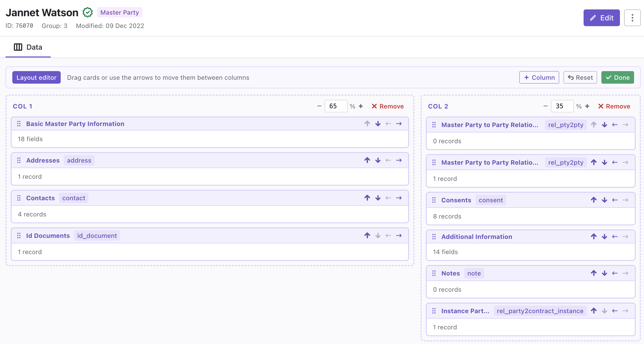The width and height of the screenshot is (644, 344).
Task: Click the Layout editor label
Action: point(36,77)
